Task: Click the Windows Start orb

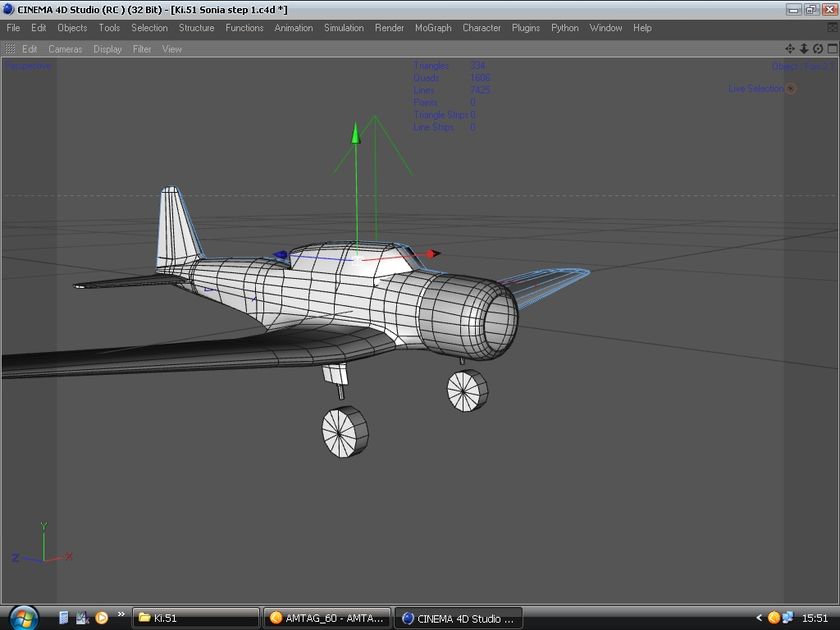Action: [22, 617]
